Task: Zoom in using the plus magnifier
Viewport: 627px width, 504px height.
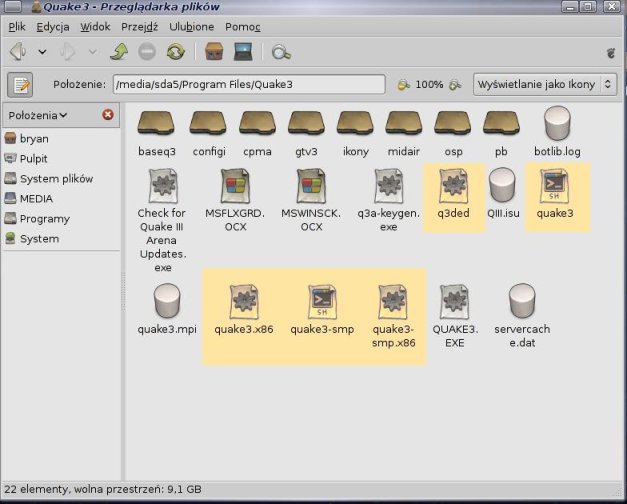Action: (x=455, y=85)
